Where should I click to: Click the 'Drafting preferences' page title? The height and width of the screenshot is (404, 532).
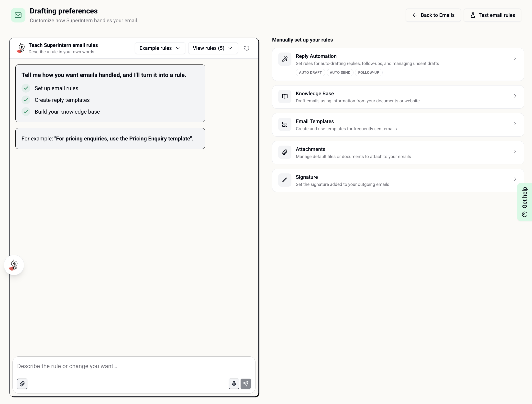(64, 11)
